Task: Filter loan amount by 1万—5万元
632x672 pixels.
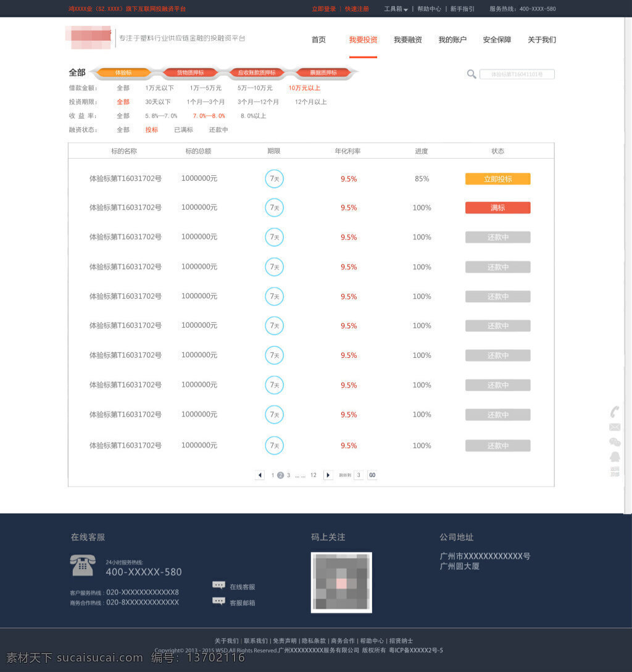Action: (206, 88)
